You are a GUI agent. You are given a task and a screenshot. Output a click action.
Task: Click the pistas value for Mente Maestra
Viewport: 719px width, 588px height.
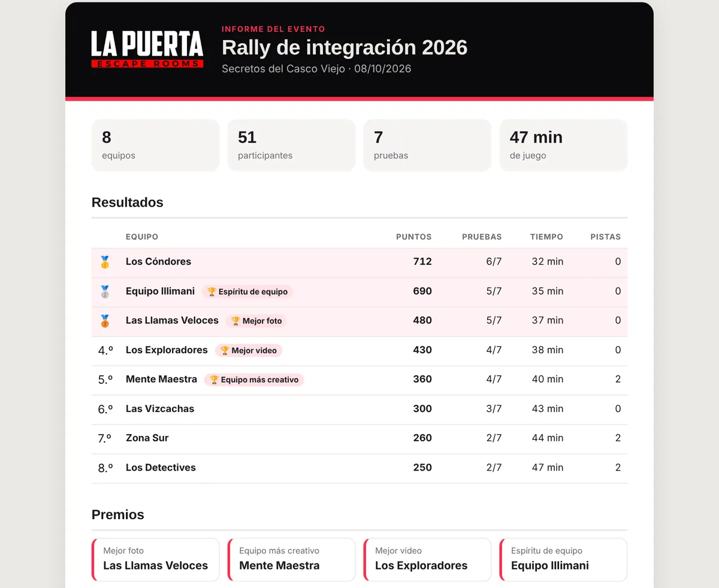618,379
